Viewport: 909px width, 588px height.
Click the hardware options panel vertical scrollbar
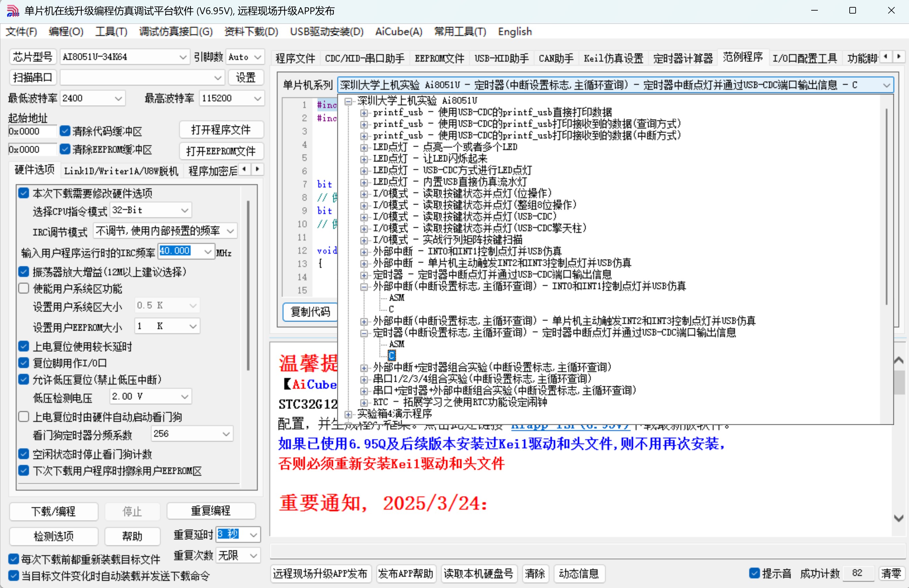(x=248, y=286)
